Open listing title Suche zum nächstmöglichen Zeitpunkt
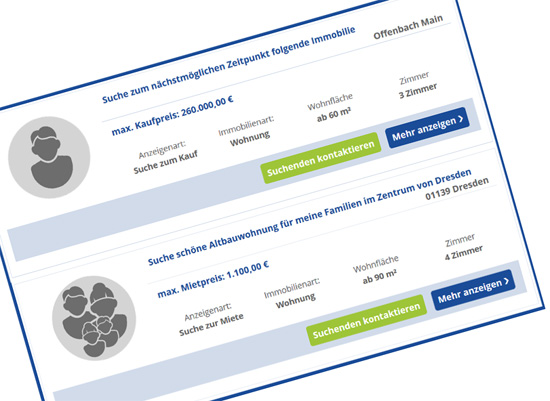Viewport: 550px width, 401px height. click(x=228, y=65)
